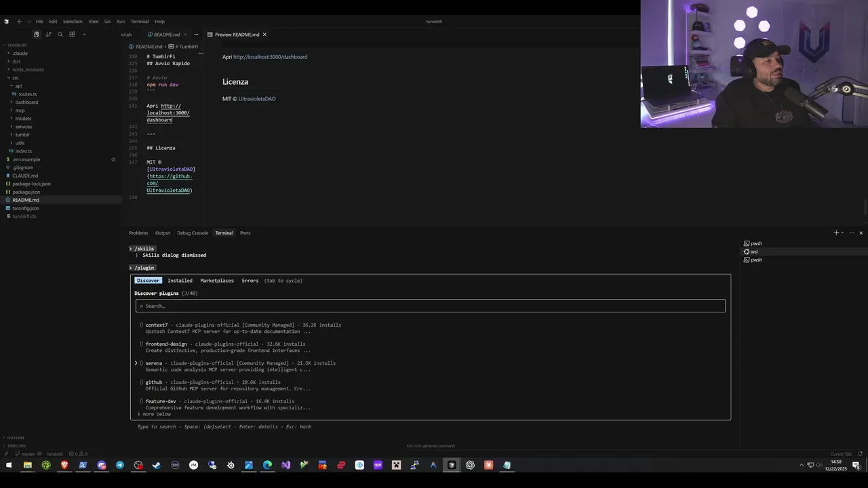Open the Extensions view icon

tap(72, 35)
